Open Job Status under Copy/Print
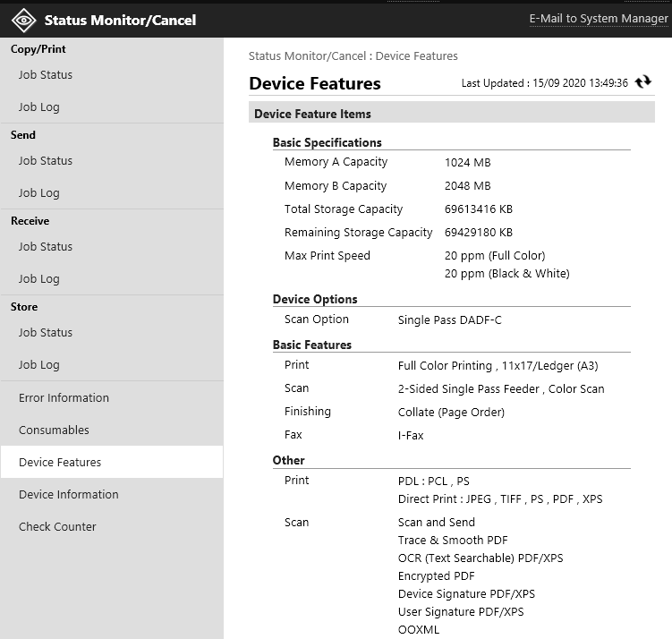 pyautogui.click(x=46, y=75)
